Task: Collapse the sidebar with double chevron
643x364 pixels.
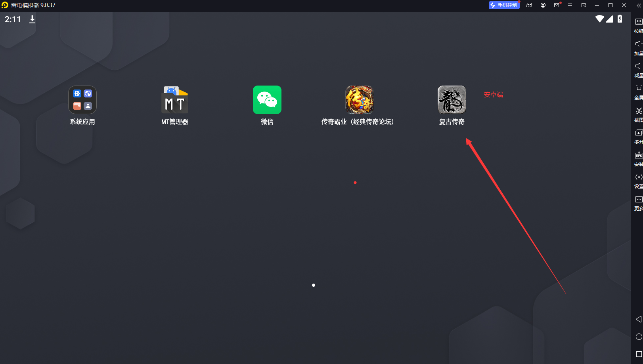Action: (638, 5)
